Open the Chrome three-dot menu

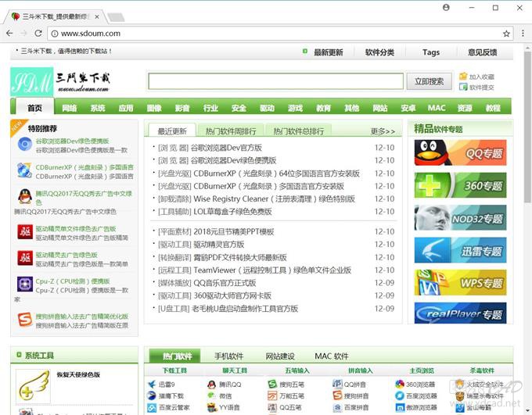click(x=523, y=34)
